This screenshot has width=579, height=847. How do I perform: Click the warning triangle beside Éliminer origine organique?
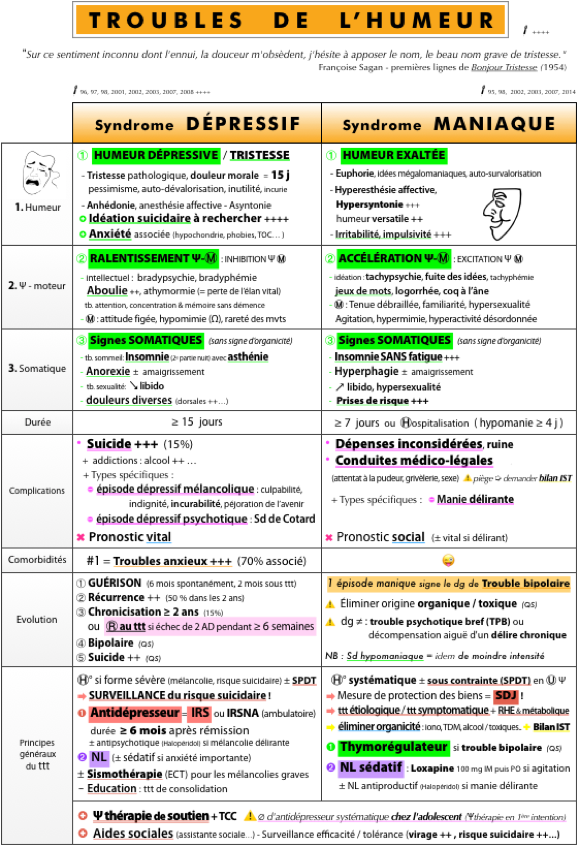tap(330, 604)
